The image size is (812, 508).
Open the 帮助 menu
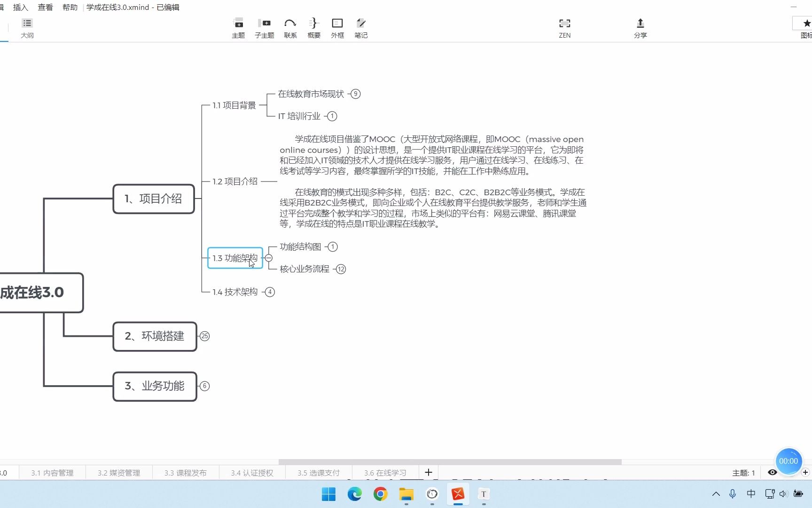[x=70, y=7]
